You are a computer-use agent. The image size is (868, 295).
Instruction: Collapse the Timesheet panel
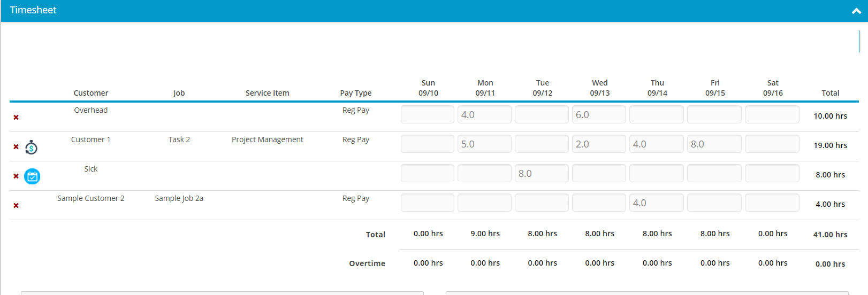click(856, 11)
